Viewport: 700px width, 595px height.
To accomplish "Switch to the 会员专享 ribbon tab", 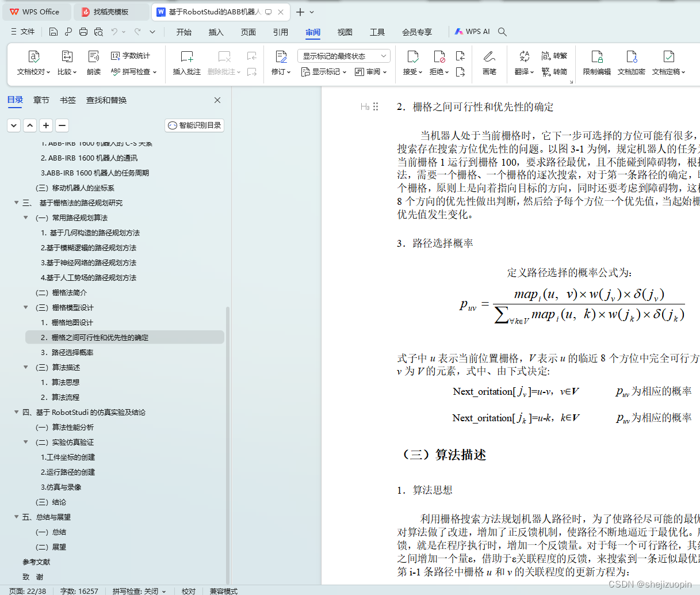I will click(417, 32).
